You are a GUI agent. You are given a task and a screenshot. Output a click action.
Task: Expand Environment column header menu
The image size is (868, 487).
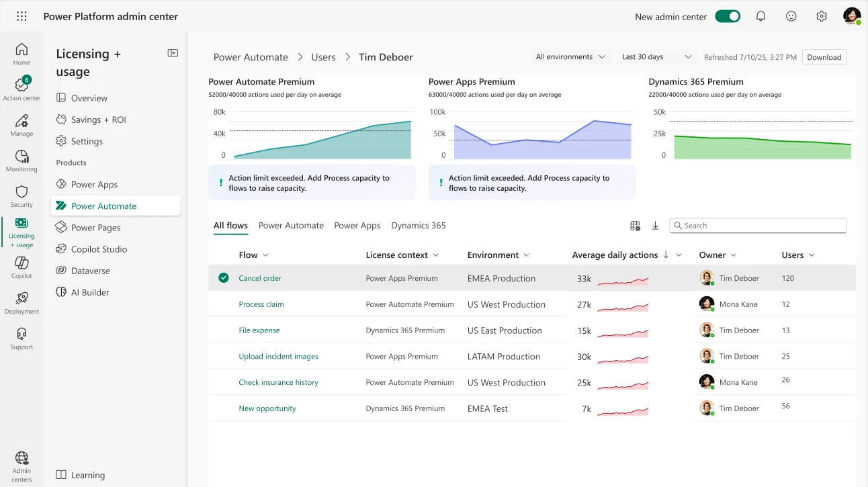click(526, 255)
